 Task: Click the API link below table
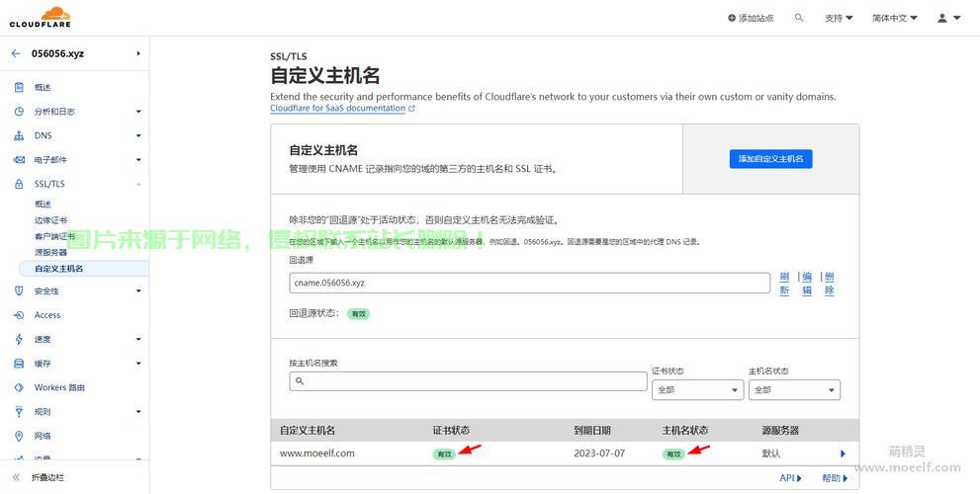pyautogui.click(x=790, y=478)
